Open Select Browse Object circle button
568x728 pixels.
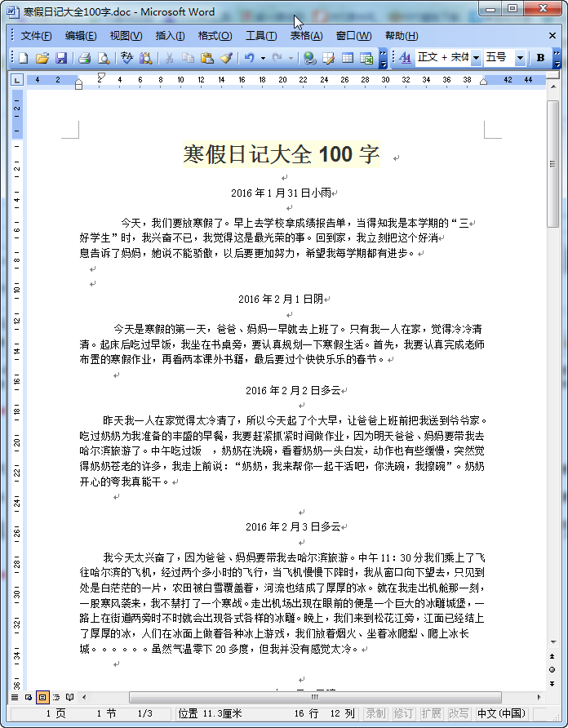point(552,669)
